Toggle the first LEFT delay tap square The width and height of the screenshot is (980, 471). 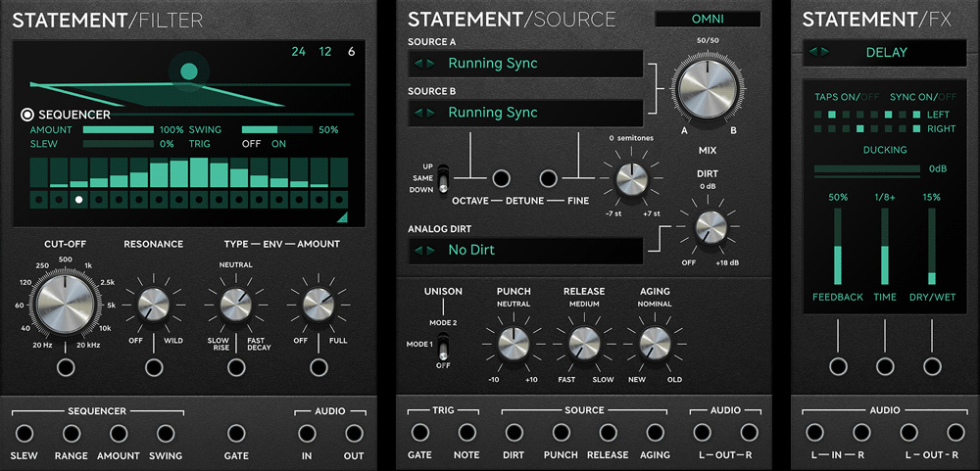pos(818,115)
